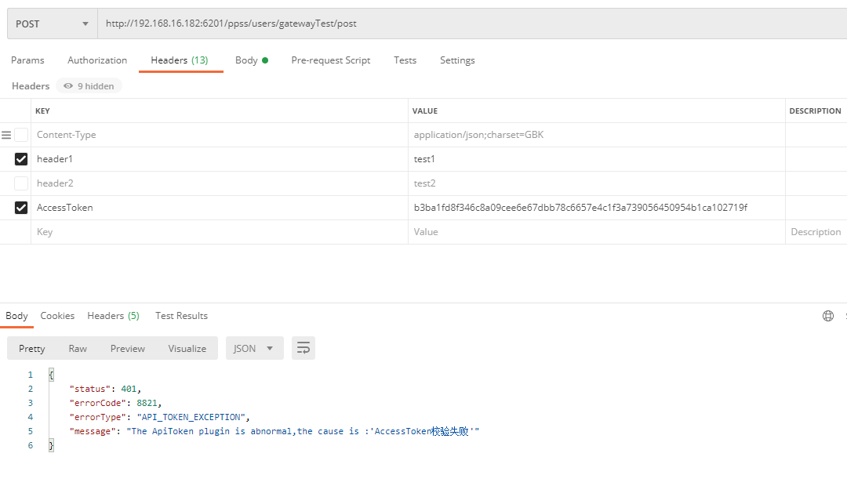Open the Authorization tab
This screenshot has height=504, width=847.
[x=97, y=60]
